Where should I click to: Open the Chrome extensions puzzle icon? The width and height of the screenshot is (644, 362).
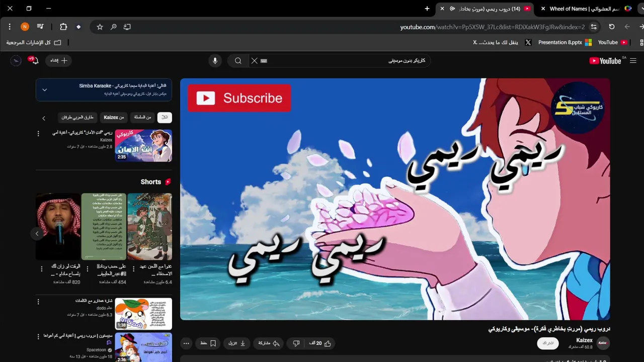coord(63,27)
